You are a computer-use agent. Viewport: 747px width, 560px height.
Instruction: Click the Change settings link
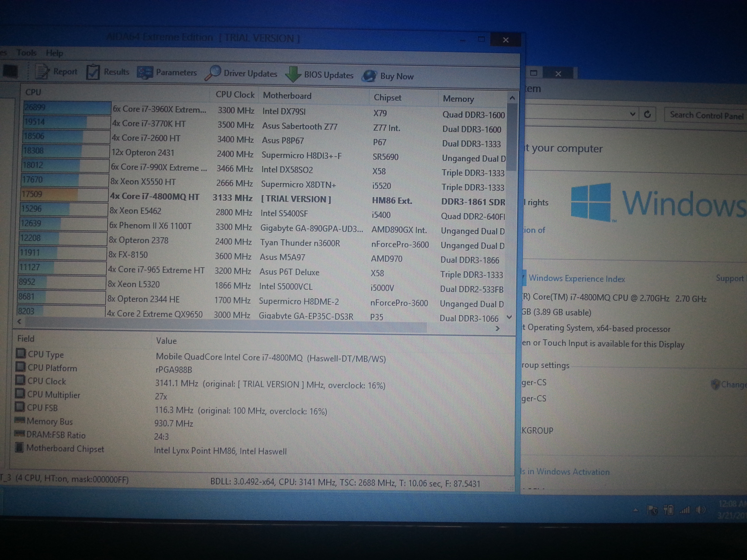coord(729,384)
